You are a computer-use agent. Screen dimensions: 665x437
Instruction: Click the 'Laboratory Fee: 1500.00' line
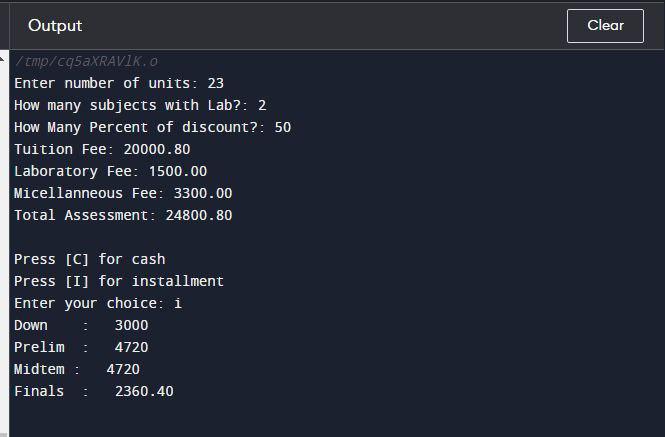point(111,171)
